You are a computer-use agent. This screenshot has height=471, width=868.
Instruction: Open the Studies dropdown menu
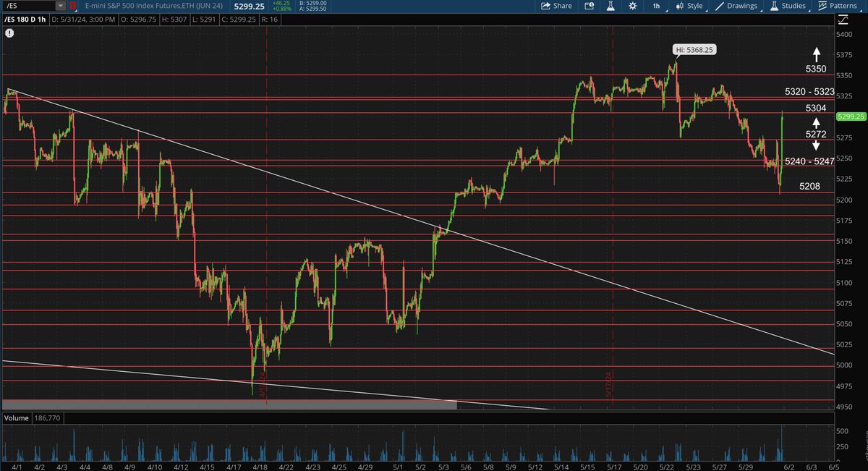pos(789,6)
